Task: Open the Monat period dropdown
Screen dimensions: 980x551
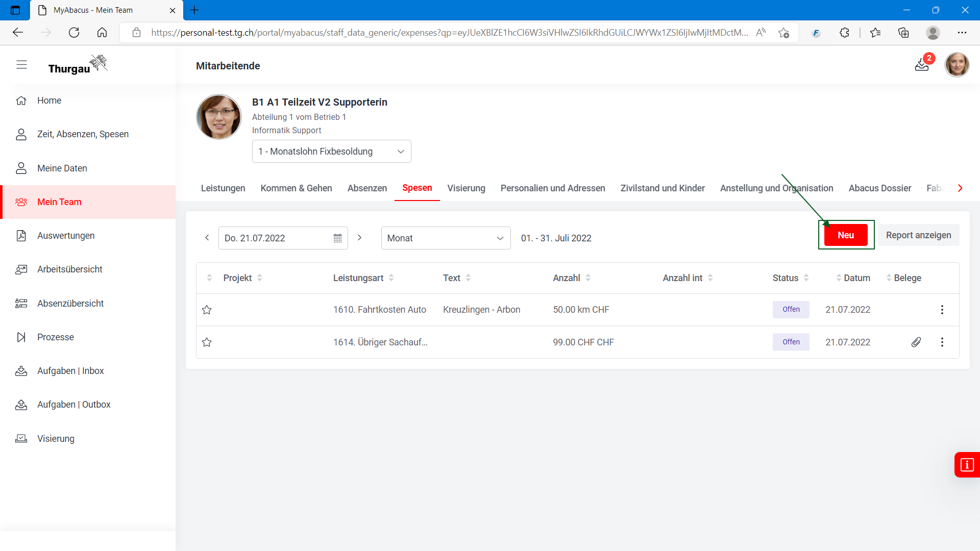Action: tap(446, 238)
